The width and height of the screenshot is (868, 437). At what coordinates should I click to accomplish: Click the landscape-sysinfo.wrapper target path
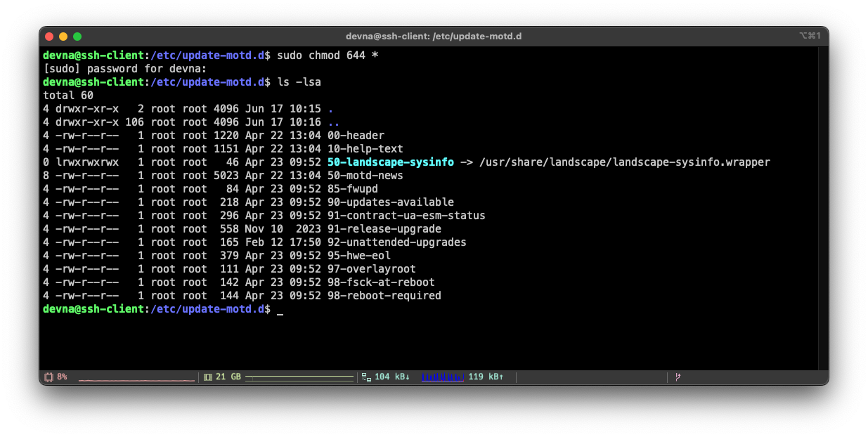tap(625, 162)
